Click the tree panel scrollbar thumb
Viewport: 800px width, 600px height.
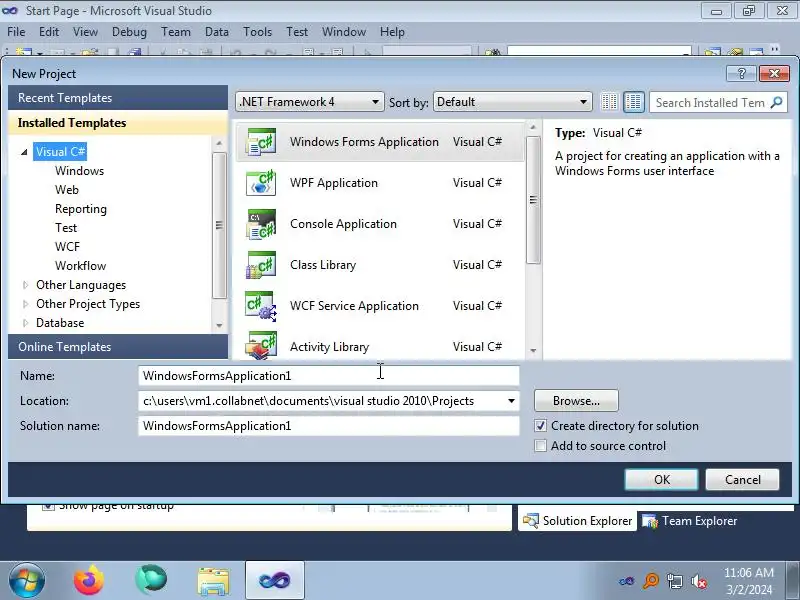coord(219,224)
